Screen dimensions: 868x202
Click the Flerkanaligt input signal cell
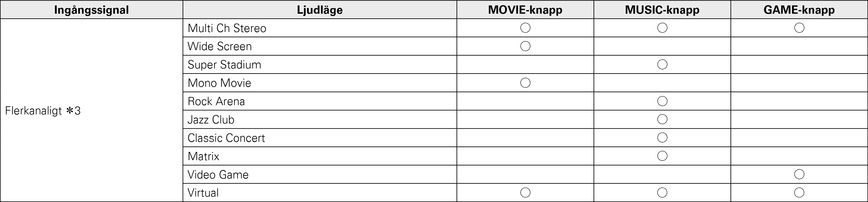[x=43, y=111]
